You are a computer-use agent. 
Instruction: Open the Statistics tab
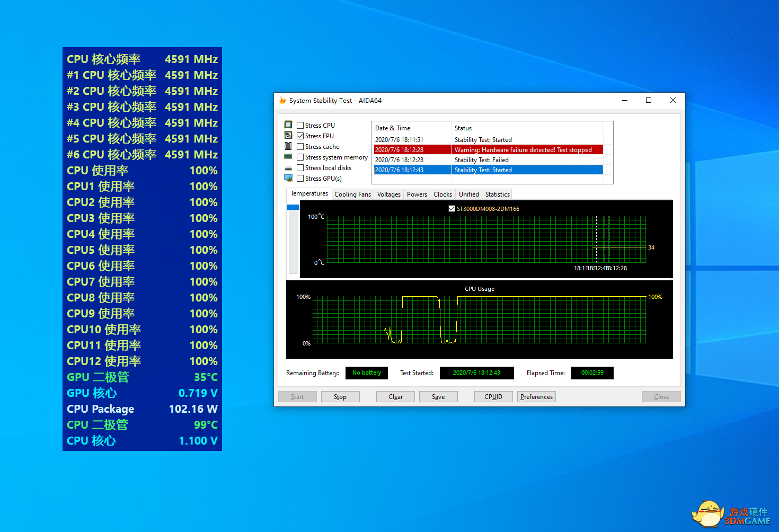pos(498,194)
